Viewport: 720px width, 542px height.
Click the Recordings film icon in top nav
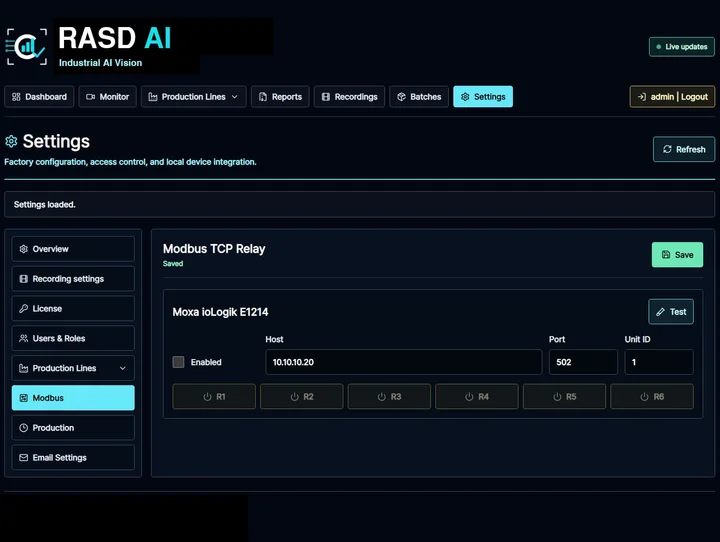tap(326, 97)
